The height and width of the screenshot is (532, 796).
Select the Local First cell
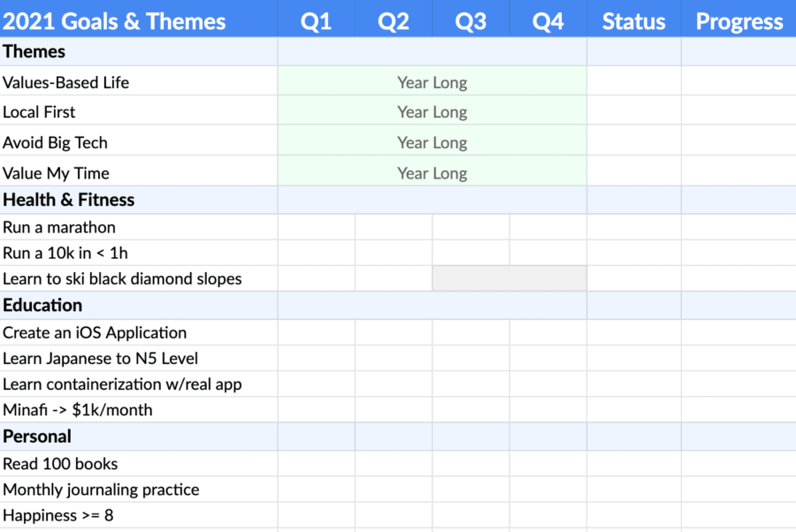point(139,110)
